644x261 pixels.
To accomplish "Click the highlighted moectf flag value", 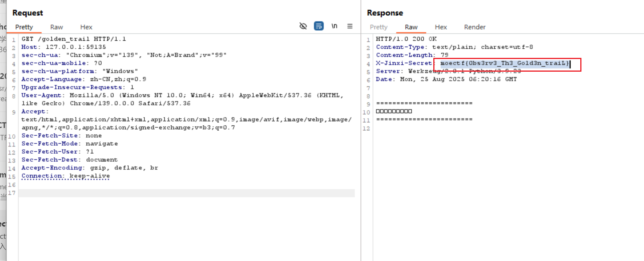I will (504, 63).
